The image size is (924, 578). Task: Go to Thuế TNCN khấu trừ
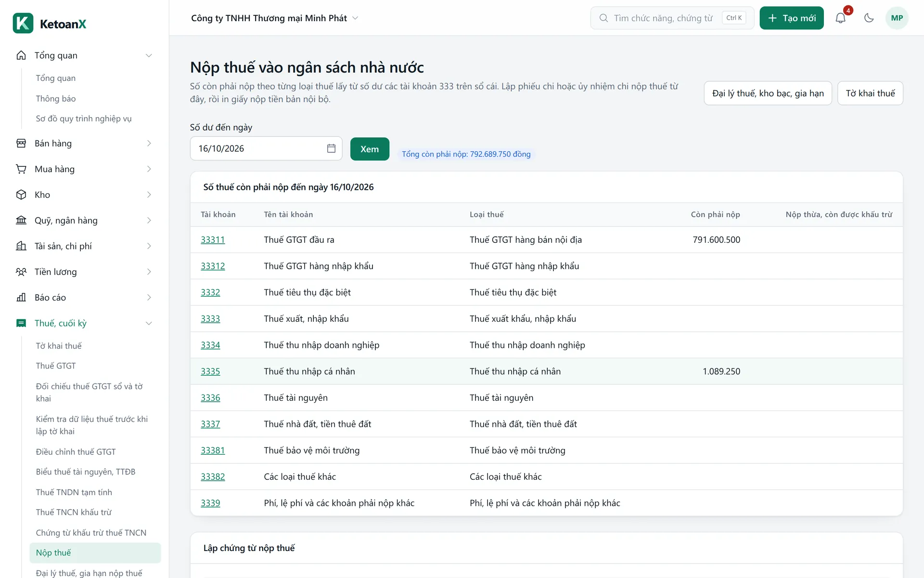tap(74, 512)
